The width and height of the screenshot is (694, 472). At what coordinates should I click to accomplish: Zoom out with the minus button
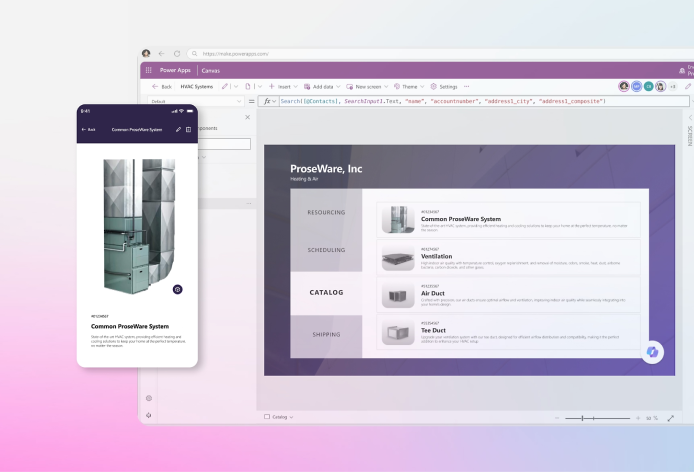tap(557, 418)
